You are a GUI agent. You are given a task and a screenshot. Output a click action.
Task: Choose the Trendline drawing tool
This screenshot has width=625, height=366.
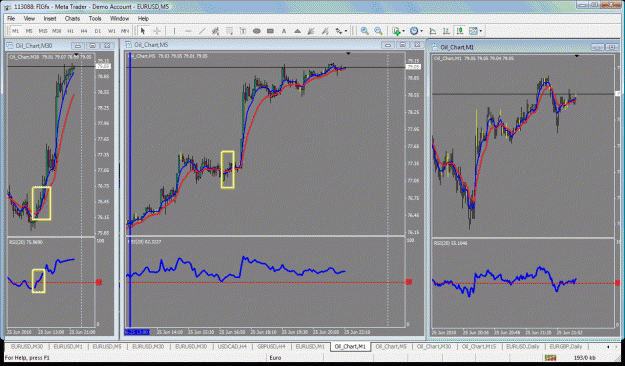point(202,31)
